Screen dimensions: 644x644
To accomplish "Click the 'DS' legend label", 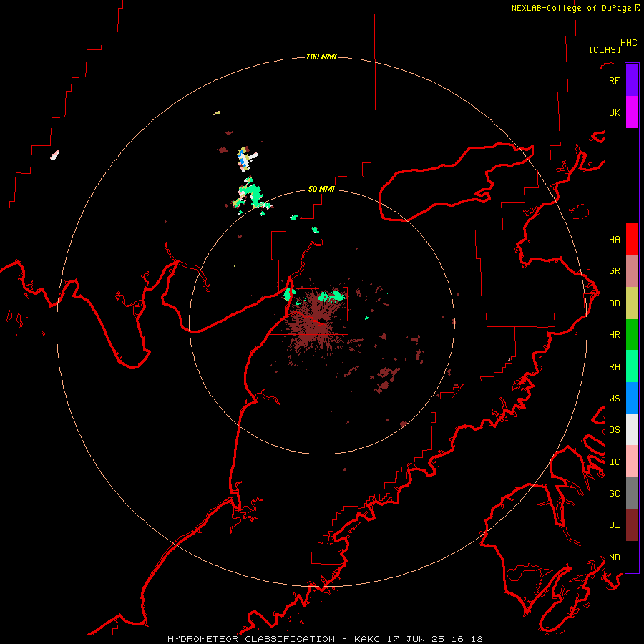I will click(x=614, y=430).
